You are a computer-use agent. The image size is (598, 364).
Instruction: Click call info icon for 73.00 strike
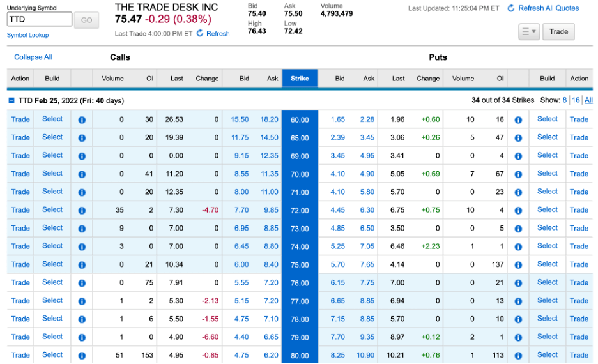pos(82,229)
